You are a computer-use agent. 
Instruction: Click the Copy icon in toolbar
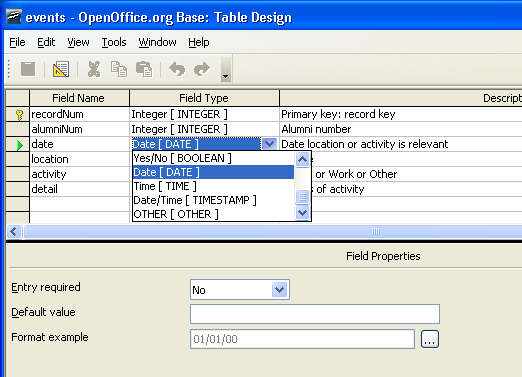[x=119, y=69]
